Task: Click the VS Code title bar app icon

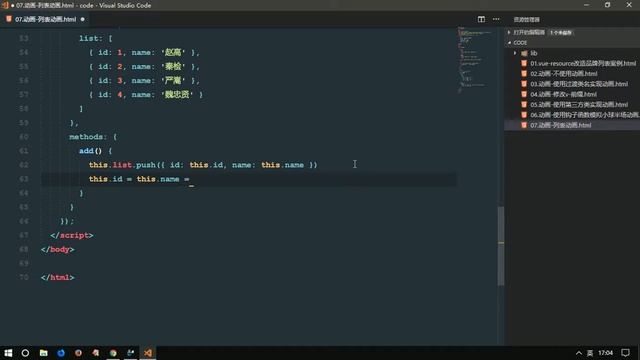Action: coord(5,5)
